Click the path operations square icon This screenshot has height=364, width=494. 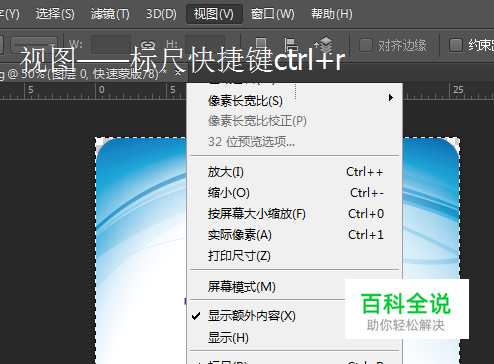point(261,45)
